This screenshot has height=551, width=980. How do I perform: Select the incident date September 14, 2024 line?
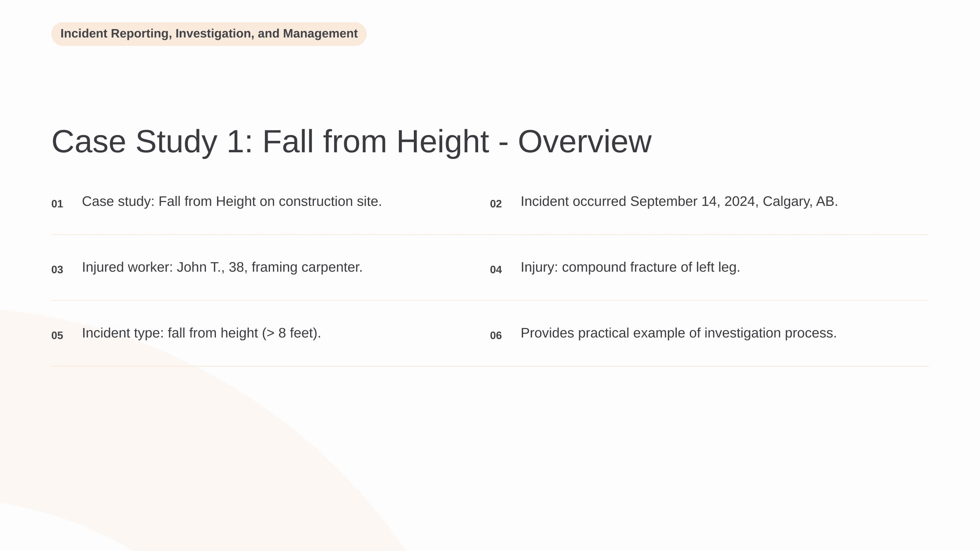[679, 202]
